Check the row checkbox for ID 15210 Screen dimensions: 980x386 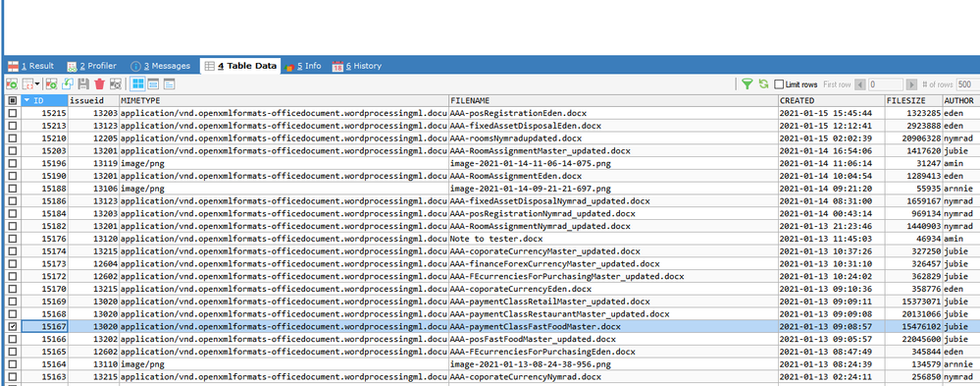click(x=12, y=138)
